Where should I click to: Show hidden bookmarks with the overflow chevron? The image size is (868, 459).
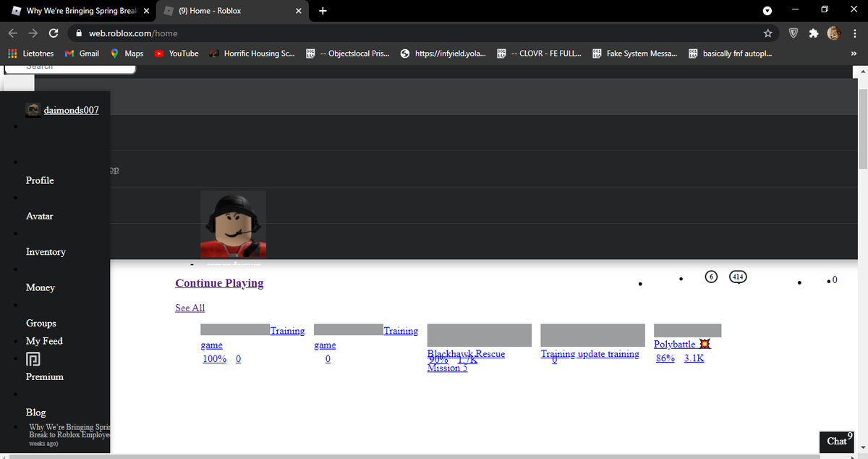(854, 54)
